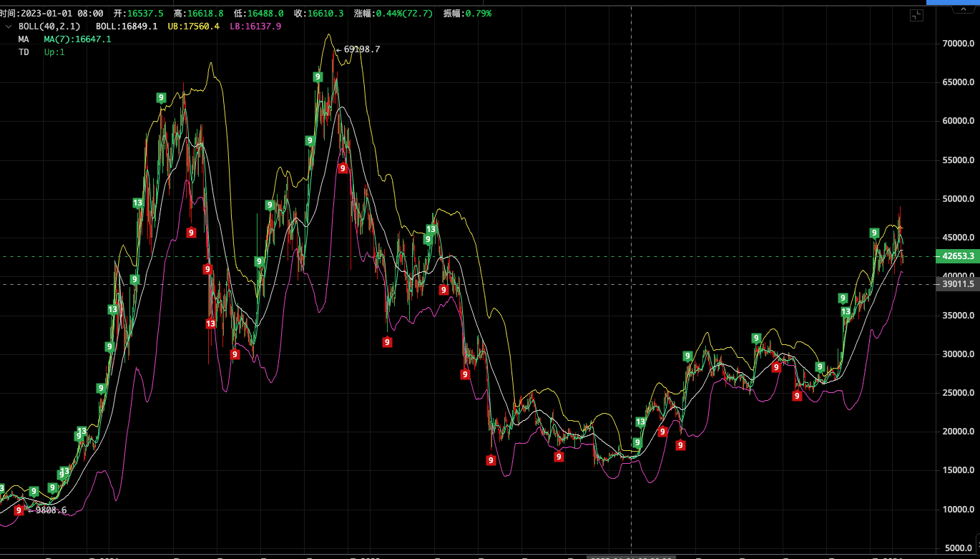
Task: Click the 65000.0 price axis label
Action: coord(958,83)
